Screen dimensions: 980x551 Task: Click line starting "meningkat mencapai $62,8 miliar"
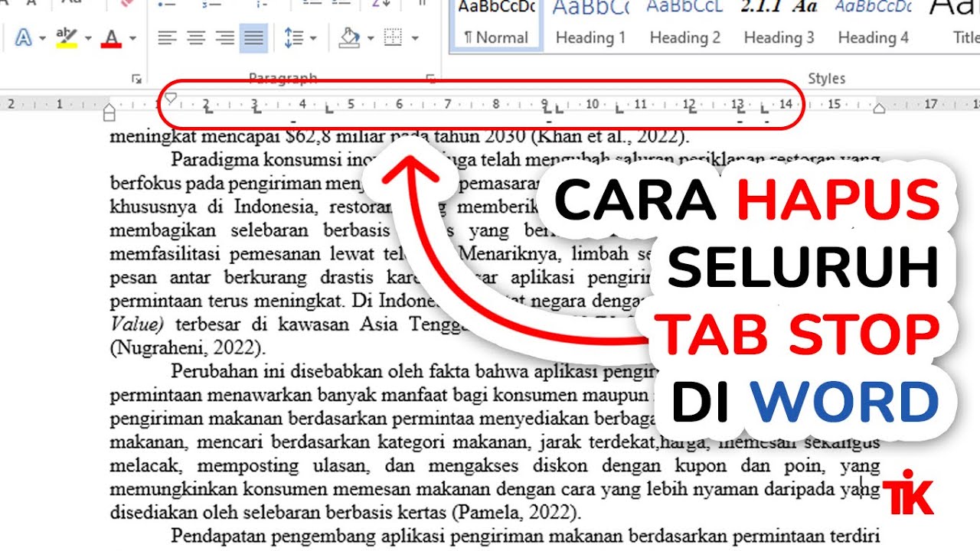point(400,138)
